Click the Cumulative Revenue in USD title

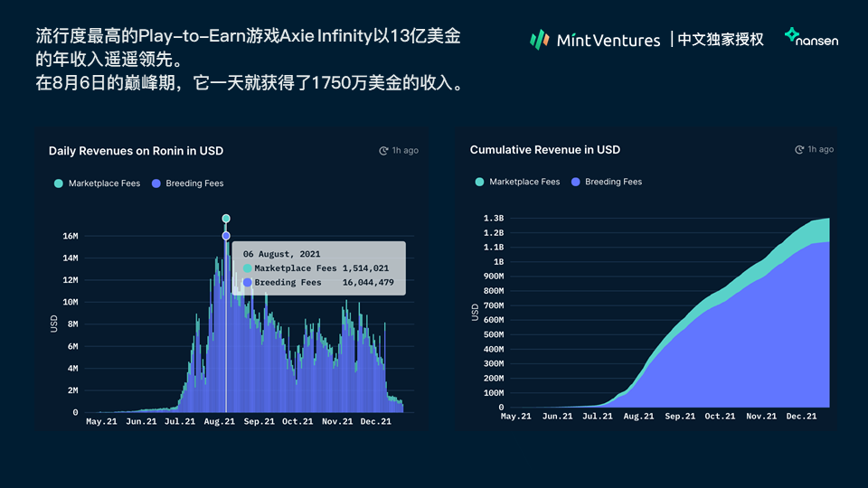click(x=545, y=150)
